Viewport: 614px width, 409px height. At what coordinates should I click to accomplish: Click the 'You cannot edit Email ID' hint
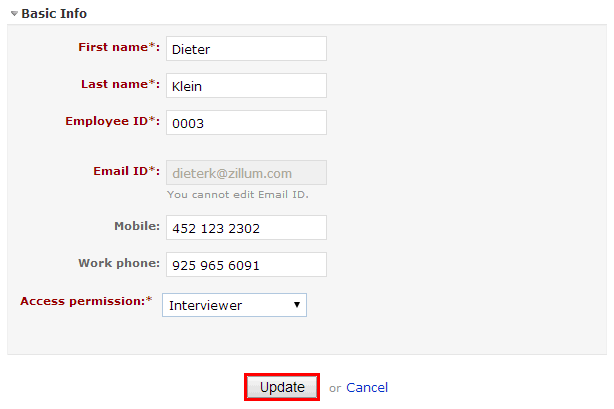pyautogui.click(x=237, y=194)
